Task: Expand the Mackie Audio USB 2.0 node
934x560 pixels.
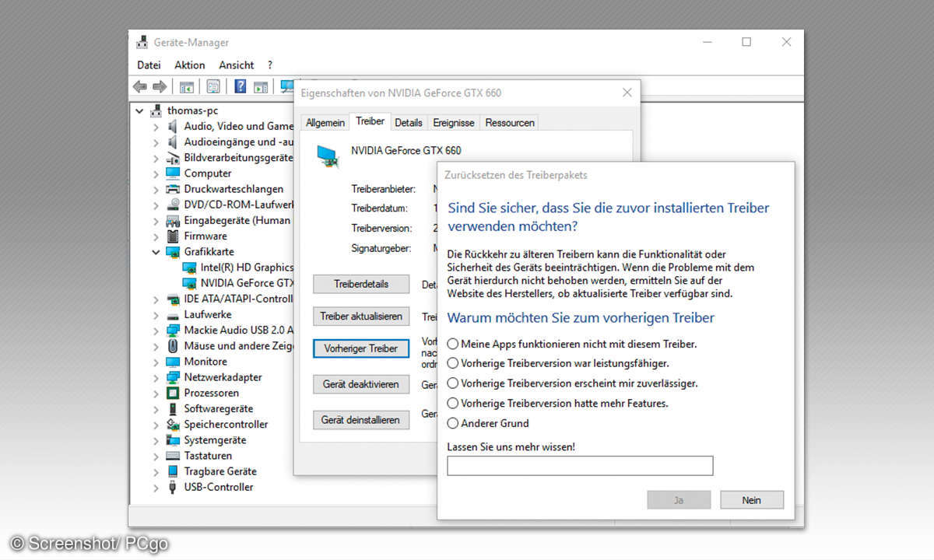Action: click(x=156, y=331)
